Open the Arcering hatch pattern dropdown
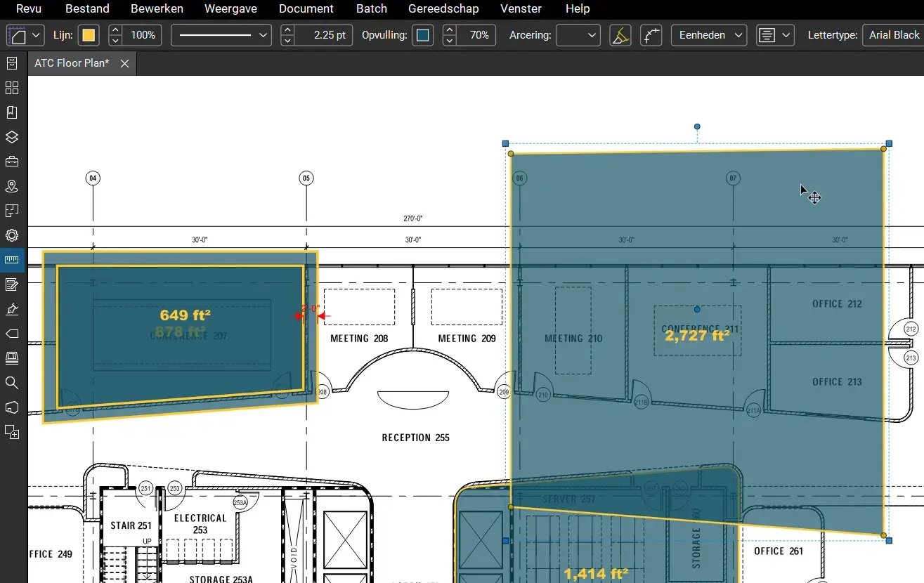 [578, 35]
